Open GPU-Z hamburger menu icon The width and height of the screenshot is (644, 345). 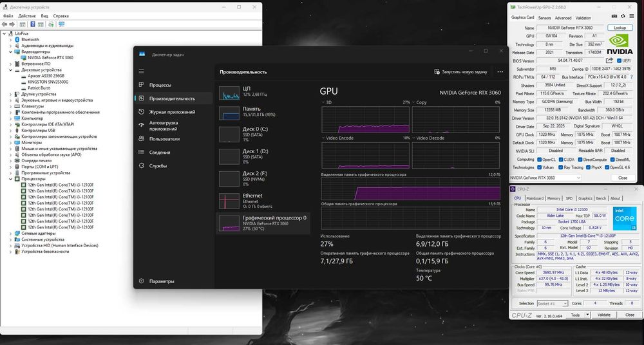click(630, 17)
